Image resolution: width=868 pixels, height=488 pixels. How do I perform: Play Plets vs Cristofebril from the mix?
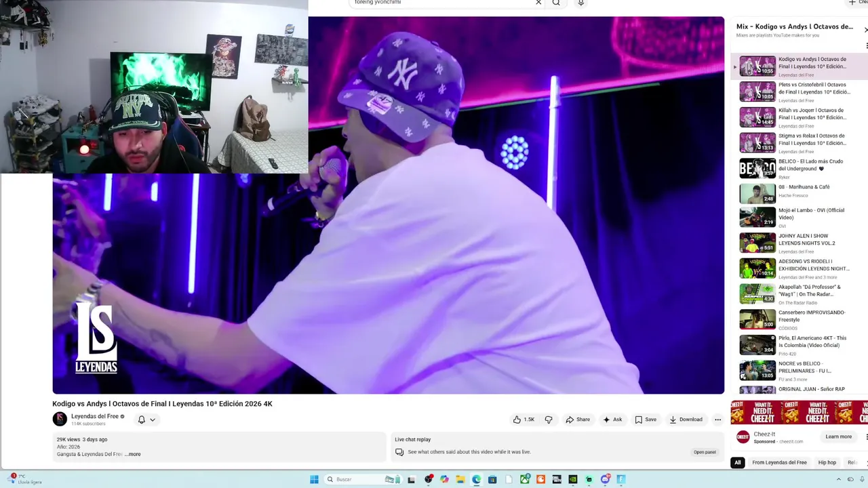coord(794,91)
